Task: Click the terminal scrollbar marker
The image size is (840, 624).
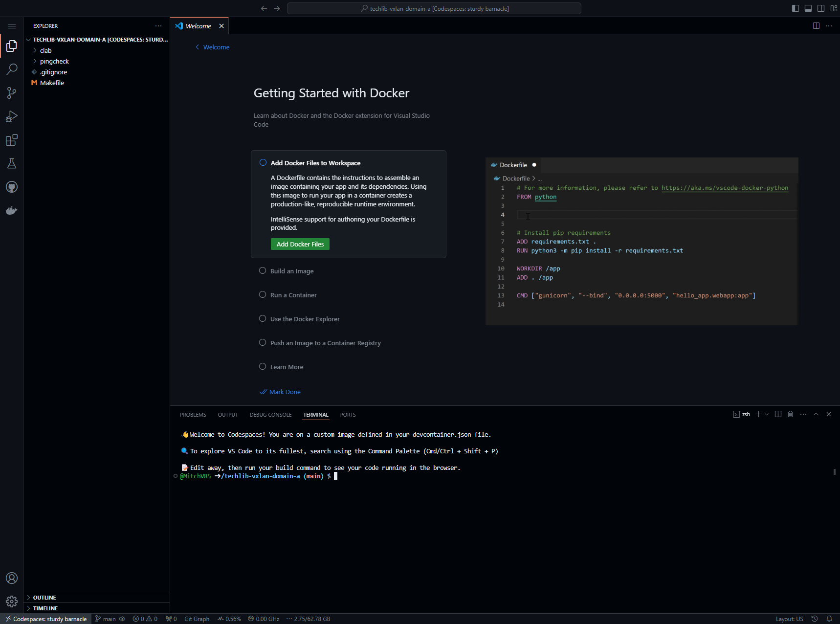Action: click(835, 472)
